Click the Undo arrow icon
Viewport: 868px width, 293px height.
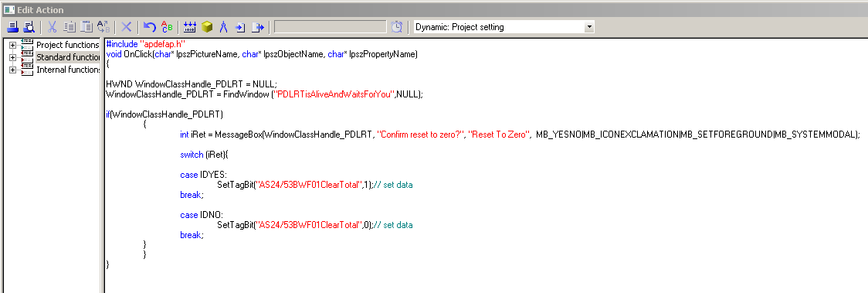(150, 27)
